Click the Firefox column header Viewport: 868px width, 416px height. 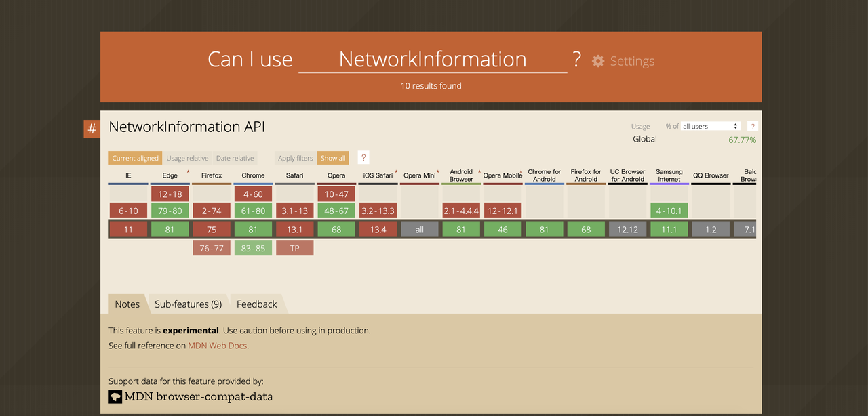point(212,175)
